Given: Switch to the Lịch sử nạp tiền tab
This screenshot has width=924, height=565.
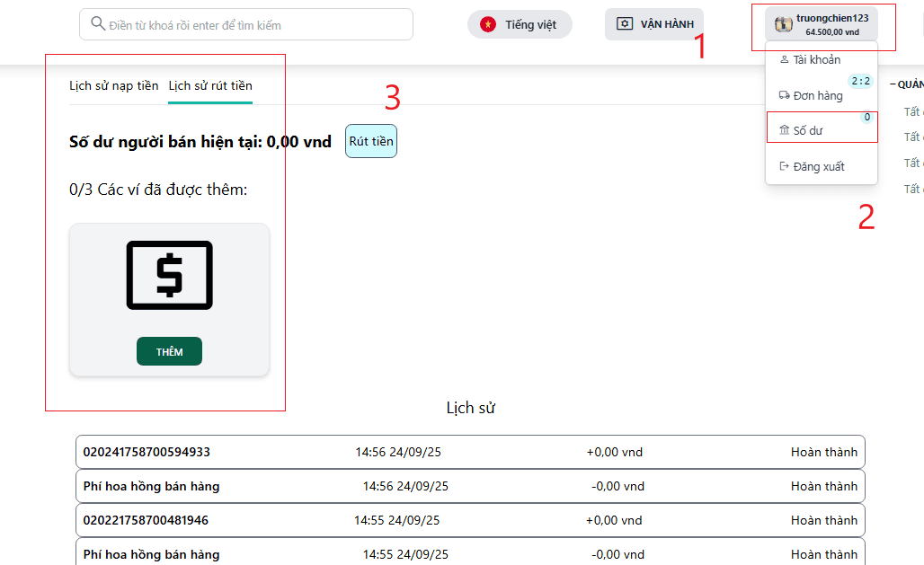Looking at the screenshot, I should click(x=114, y=86).
